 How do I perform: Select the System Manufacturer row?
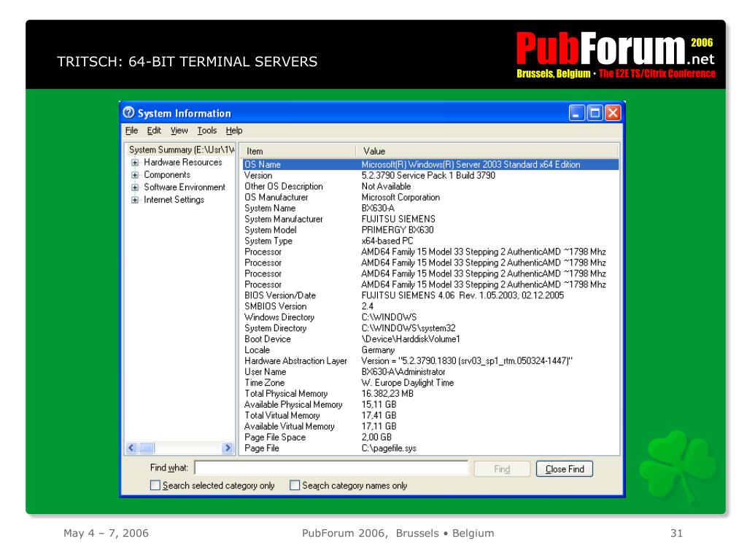point(430,219)
